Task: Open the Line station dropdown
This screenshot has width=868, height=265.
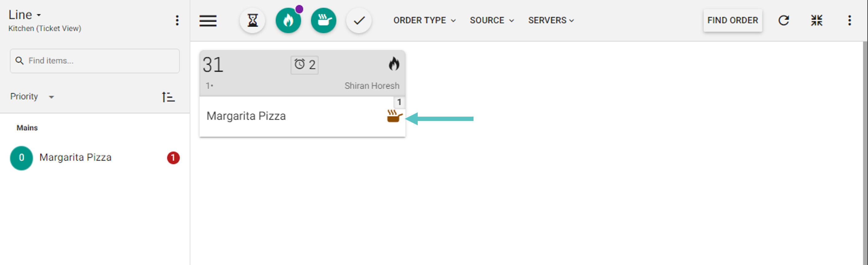Action: click(25, 15)
